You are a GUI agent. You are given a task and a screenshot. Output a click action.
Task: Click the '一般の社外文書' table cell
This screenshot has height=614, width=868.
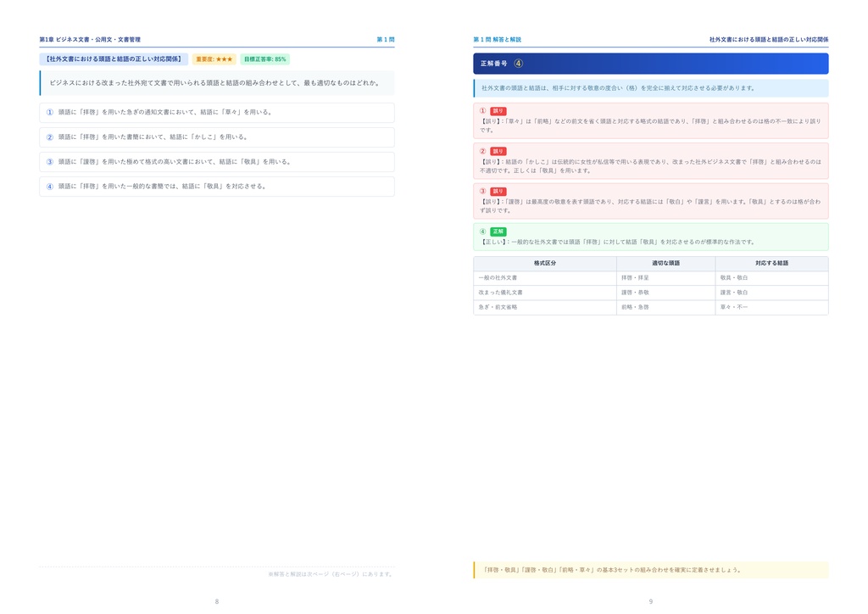pos(545,278)
